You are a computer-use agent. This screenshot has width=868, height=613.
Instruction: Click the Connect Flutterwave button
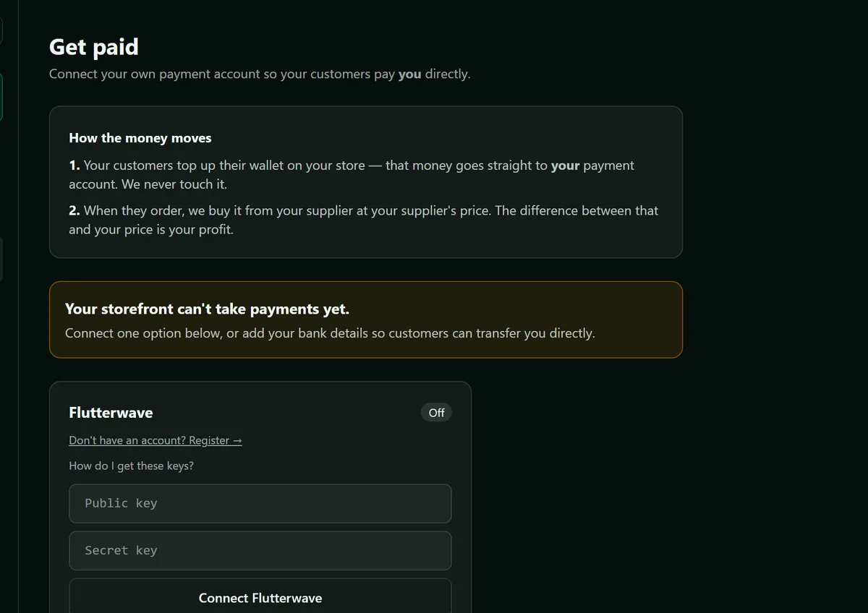pos(260,597)
